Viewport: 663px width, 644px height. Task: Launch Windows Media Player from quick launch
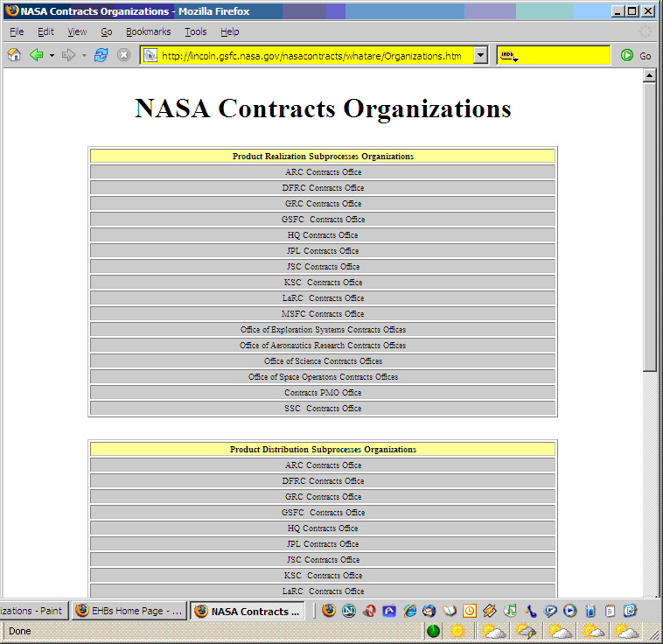point(570,611)
